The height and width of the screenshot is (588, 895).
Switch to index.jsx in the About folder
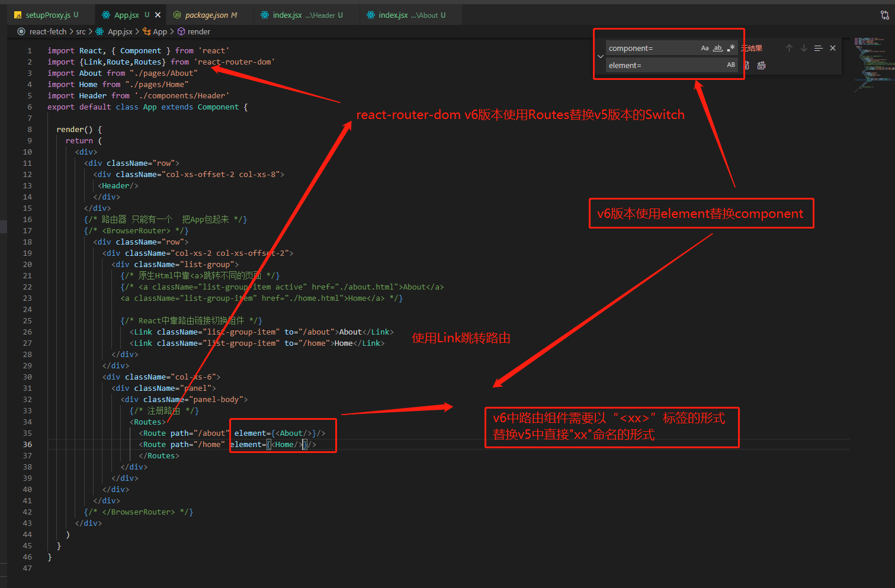pyautogui.click(x=412, y=15)
